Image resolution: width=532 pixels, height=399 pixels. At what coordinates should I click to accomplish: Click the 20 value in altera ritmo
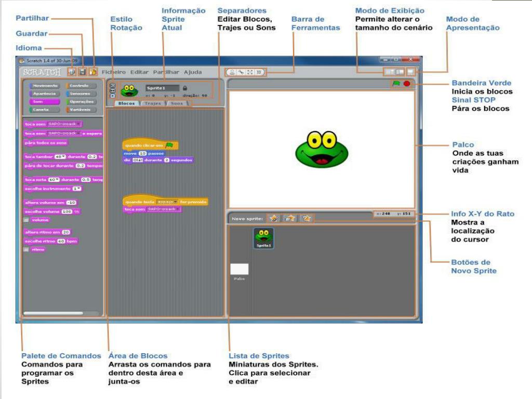[66, 232]
